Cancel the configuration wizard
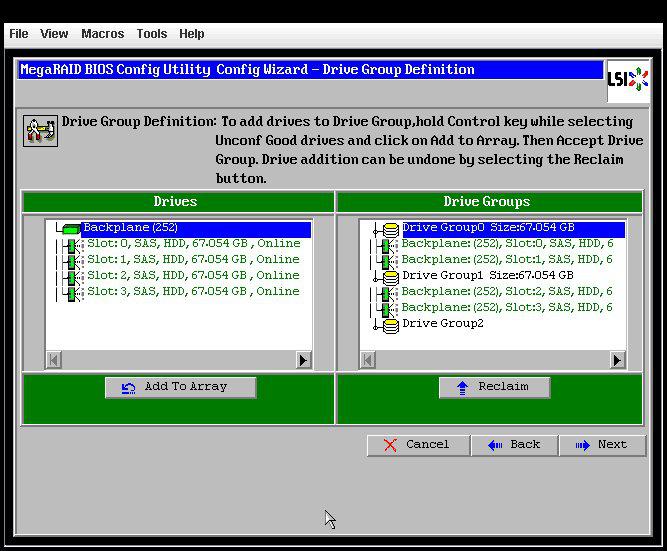 [x=417, y=445]
